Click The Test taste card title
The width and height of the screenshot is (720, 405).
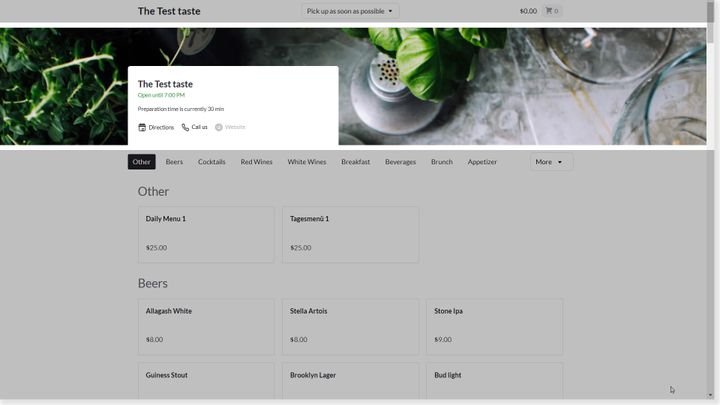(x=165, y=84)
